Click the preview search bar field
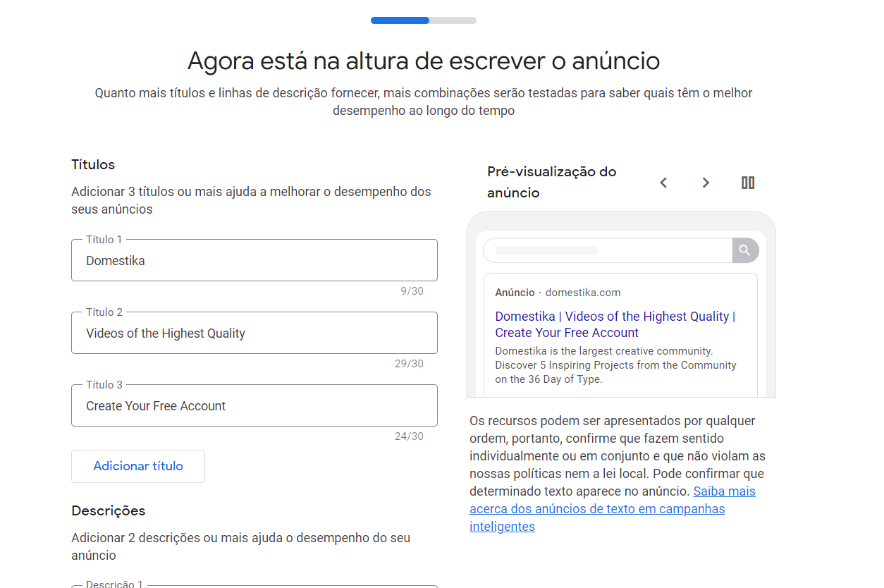 (x=608, y=250)
